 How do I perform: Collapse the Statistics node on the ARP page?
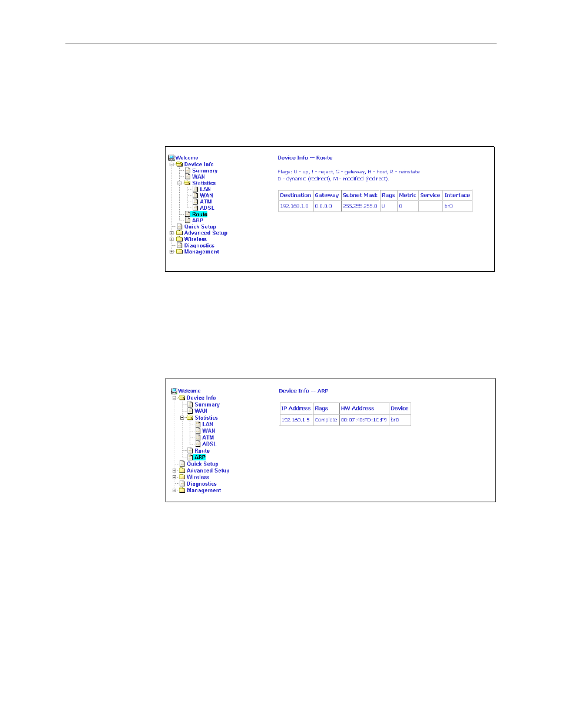pos(182,417)
